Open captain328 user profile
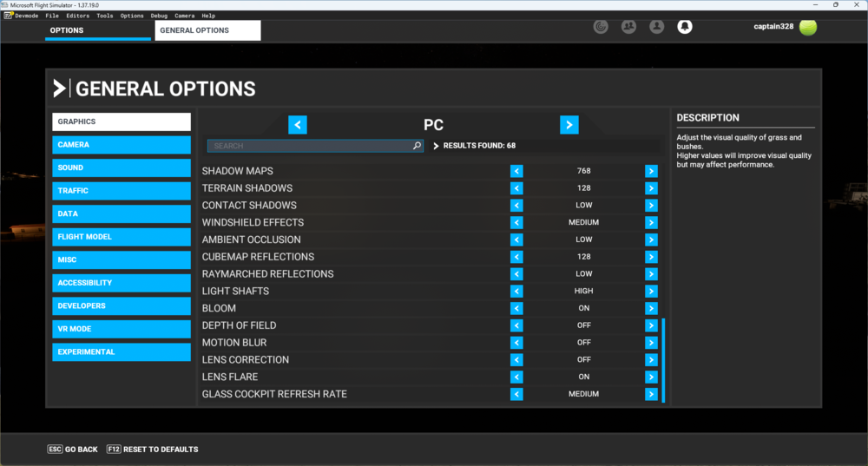This screenshot has width=868, height=466. (785, 27)
